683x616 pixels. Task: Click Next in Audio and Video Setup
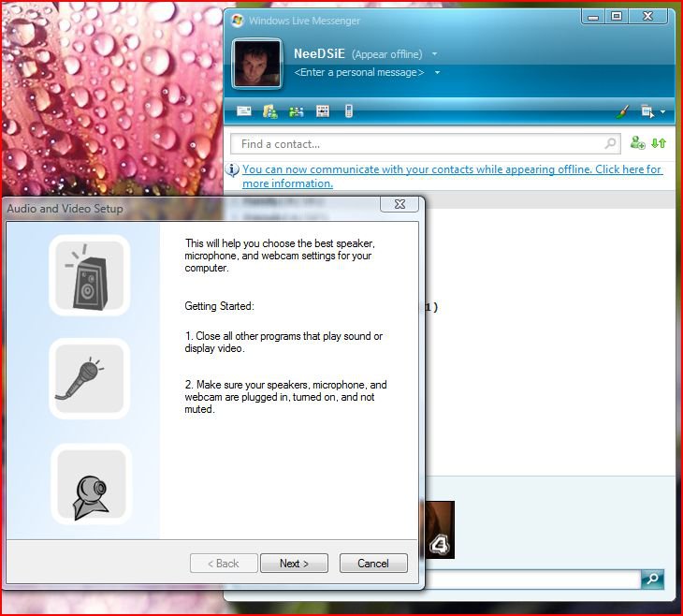tap(294, 564)
